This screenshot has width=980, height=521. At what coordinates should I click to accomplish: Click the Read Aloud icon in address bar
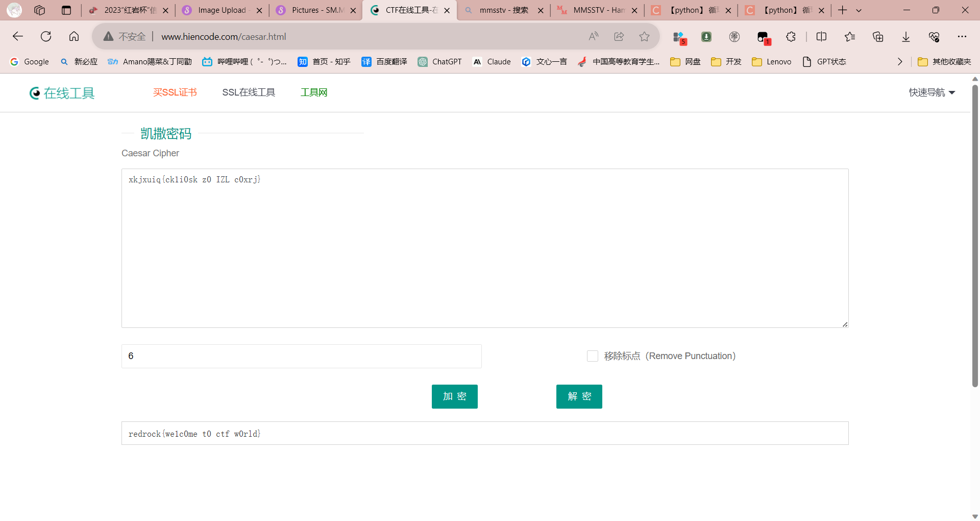[593, 36]
